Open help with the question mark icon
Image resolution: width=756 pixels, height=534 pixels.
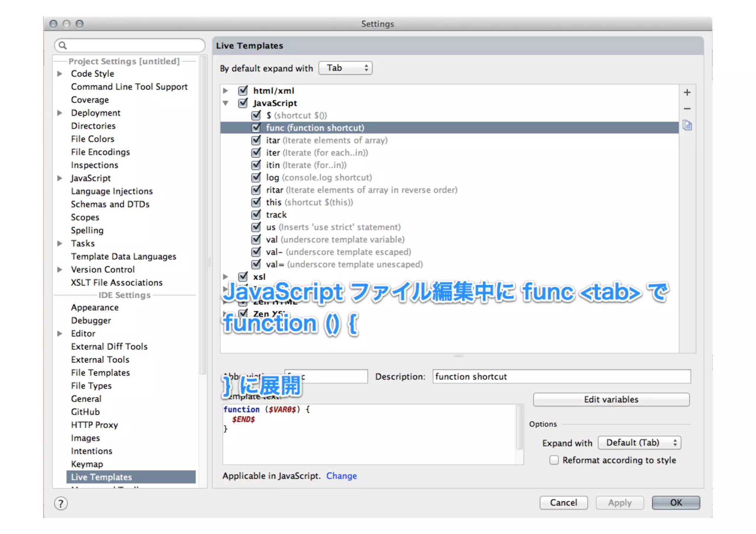pos(61,503)
